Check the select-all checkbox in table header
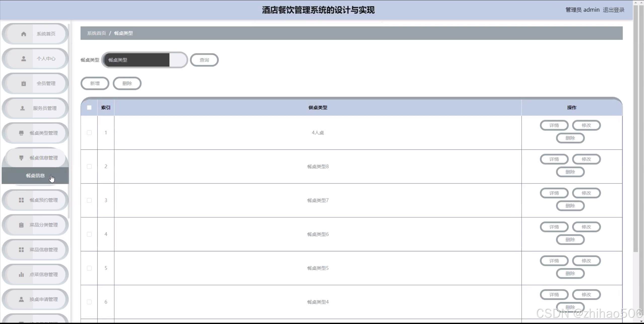644x324 pixels. click(x=89, y=107)
